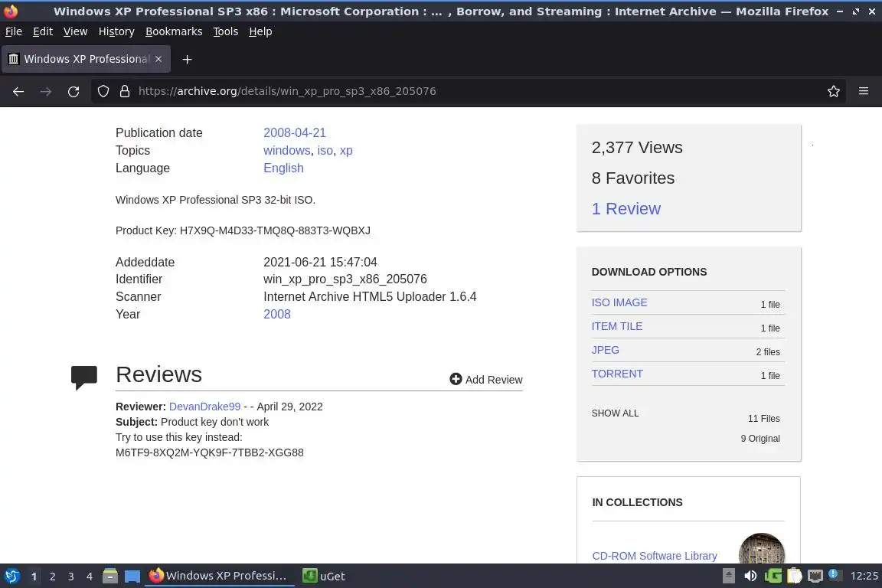Click the show desktop taskbar icon
Screen dimensions: 882x588
(132, 577)
